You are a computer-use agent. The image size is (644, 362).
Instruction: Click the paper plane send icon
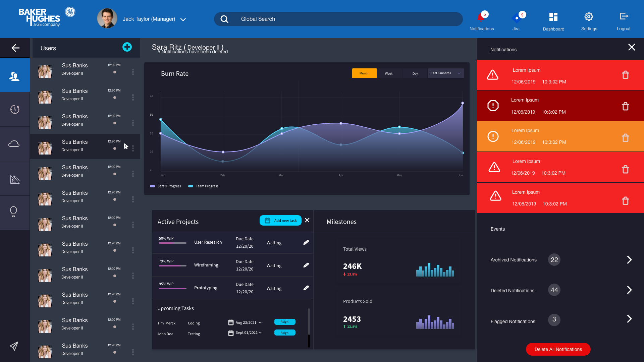point(14,346)
